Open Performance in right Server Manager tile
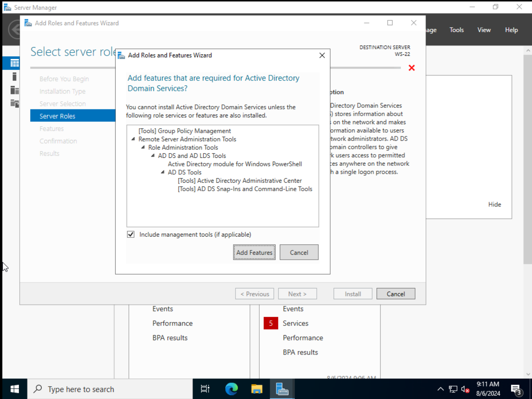 pyautogui.click(x=303, y=338)
